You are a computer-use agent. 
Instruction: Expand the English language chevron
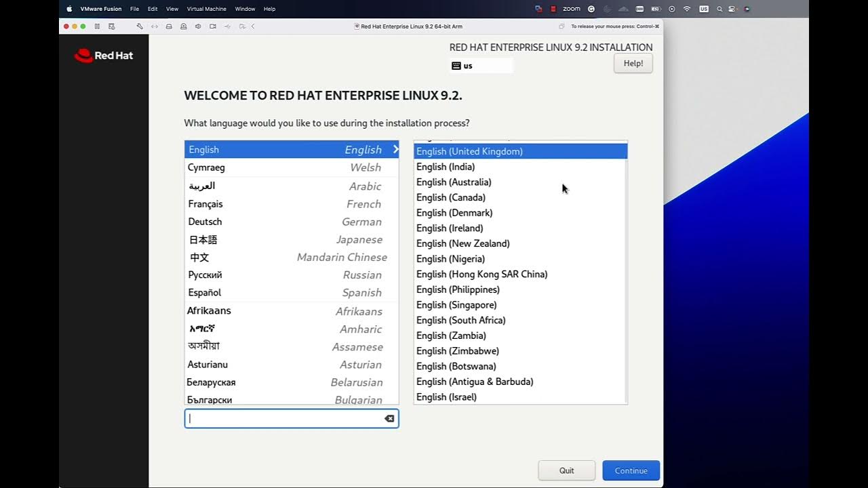396,149
